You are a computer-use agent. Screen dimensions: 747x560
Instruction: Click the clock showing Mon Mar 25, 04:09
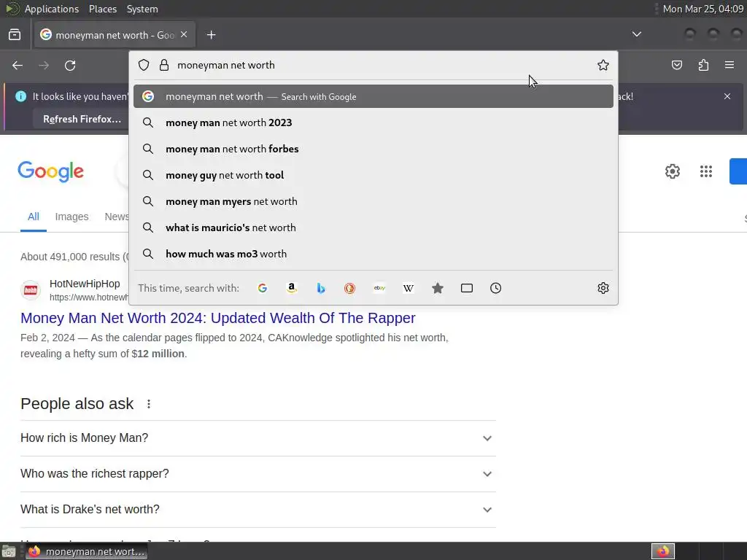click(703, 9)
